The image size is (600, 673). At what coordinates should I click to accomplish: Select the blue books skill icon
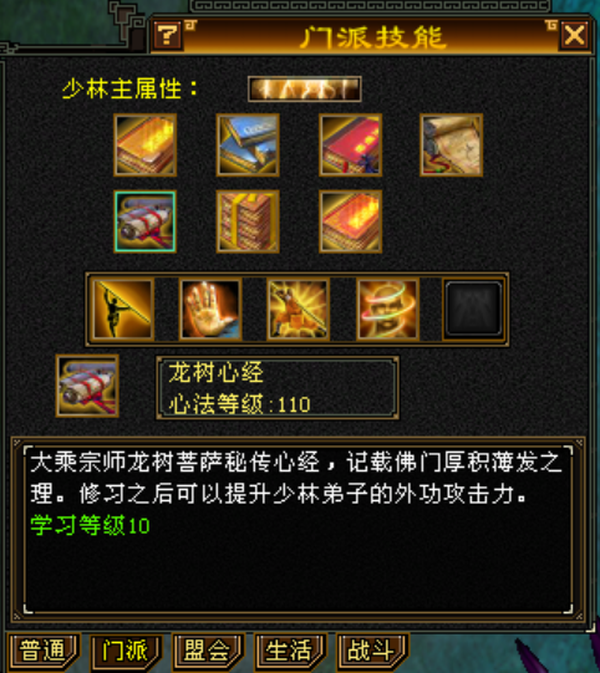pos(248,145)
